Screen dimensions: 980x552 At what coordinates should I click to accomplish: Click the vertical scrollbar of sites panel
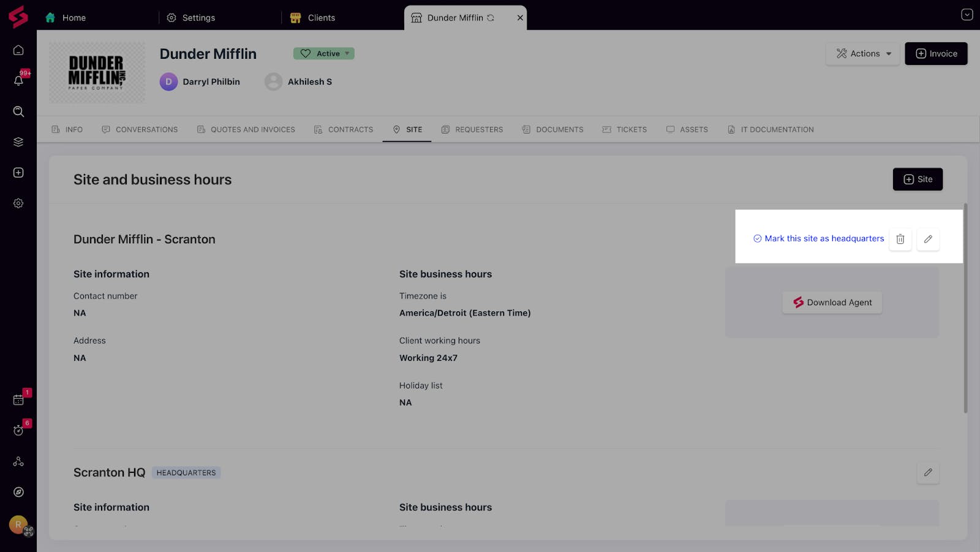tap(965, 308)
